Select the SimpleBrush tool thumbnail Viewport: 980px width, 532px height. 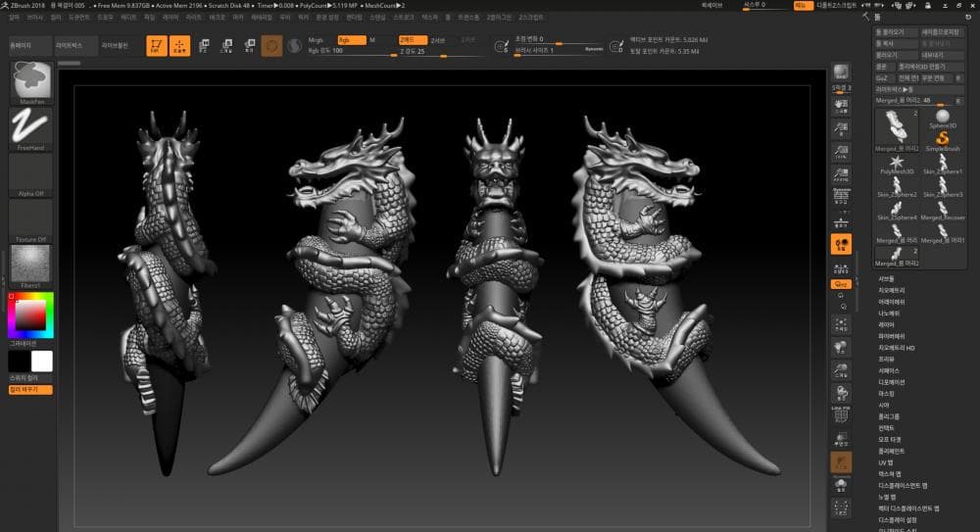(943, 141)
